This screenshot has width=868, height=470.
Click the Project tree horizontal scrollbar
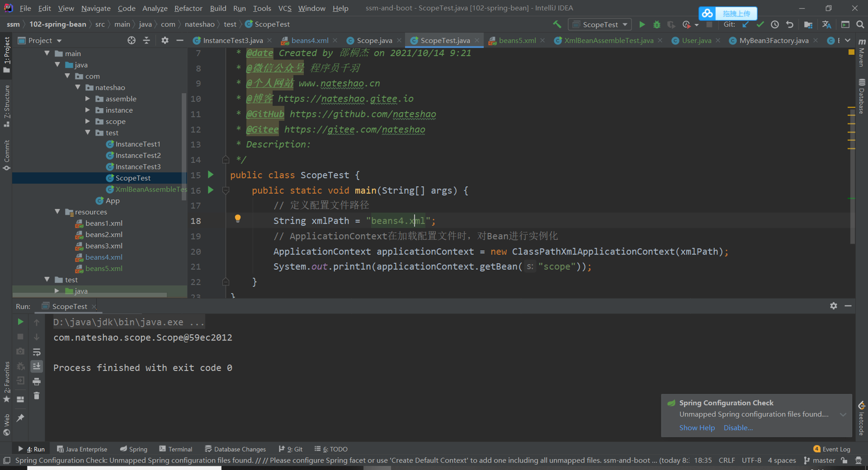point(89,295)
